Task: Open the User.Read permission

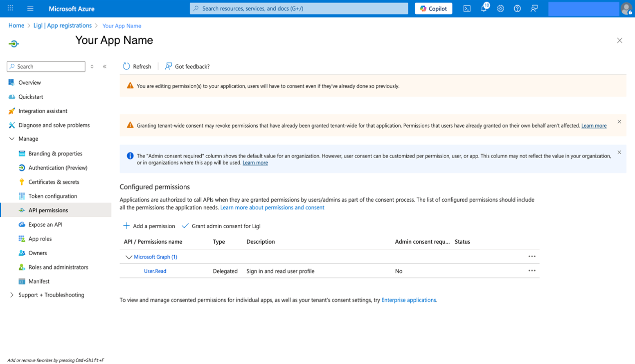Action: tap(155, 271)
